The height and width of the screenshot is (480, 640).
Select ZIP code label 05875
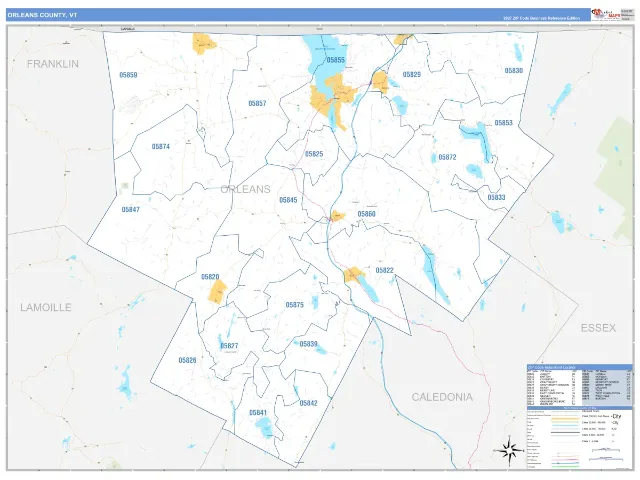(294, 305)
